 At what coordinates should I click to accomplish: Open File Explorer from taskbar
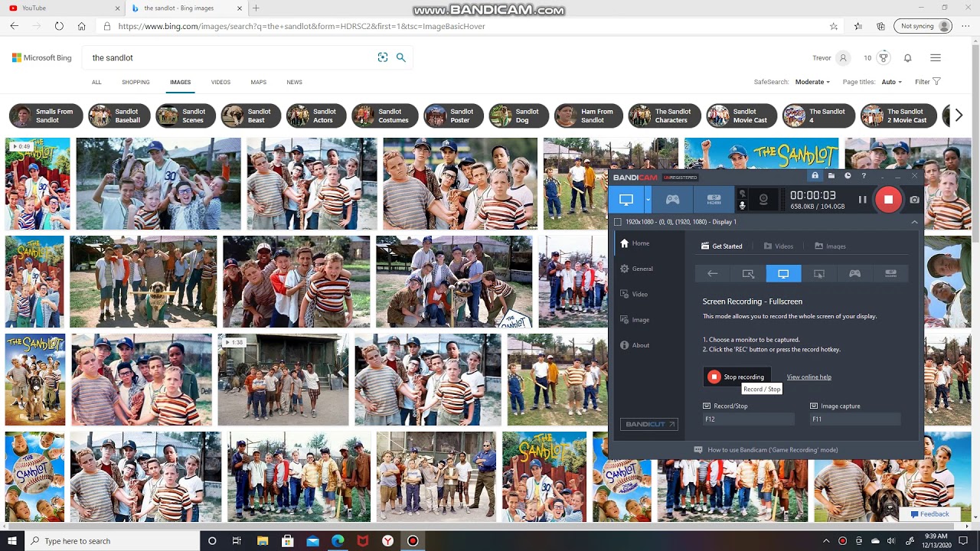coord(262,541)
